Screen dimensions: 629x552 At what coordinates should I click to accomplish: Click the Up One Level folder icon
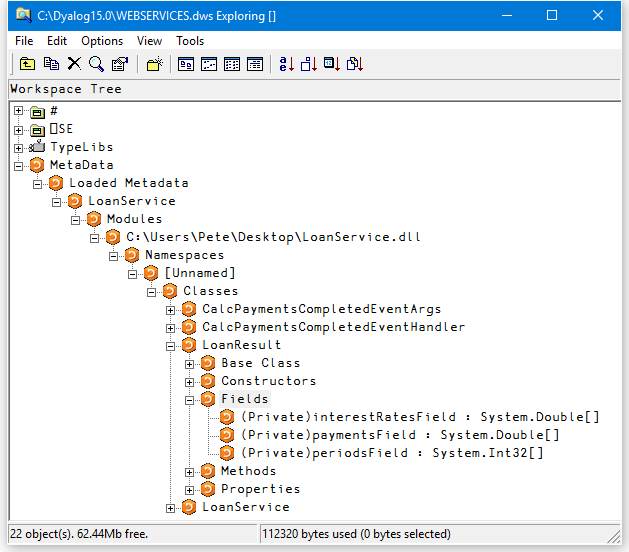point(27,64)
